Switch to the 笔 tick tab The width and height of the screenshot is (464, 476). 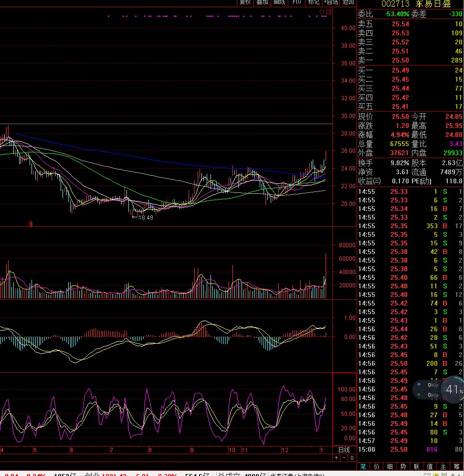363,466
